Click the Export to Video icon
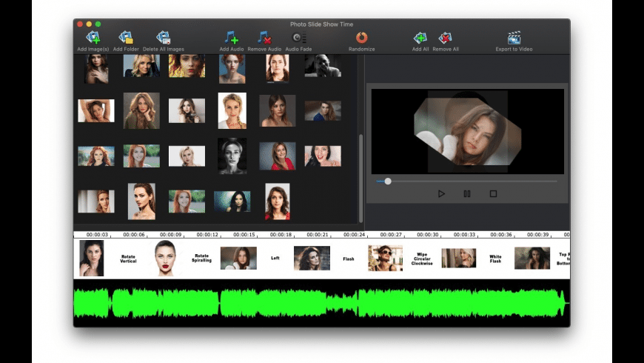 pos(514,38)
